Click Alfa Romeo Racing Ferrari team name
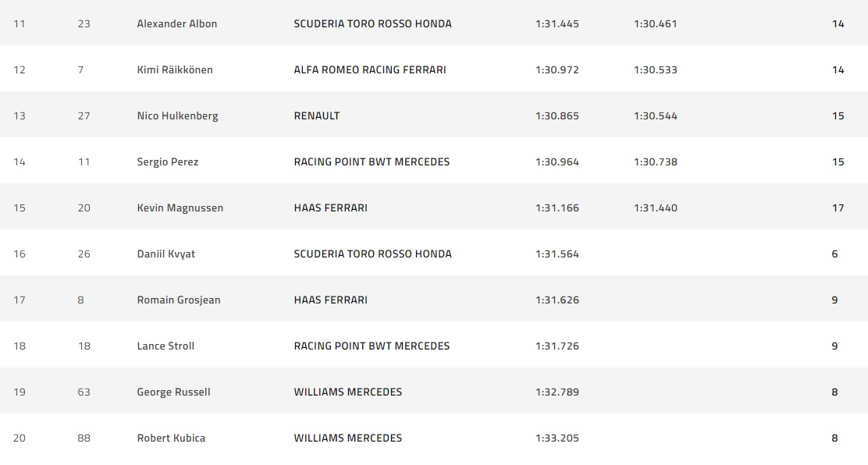The image size is (868, 465). (x=370, y=69)
